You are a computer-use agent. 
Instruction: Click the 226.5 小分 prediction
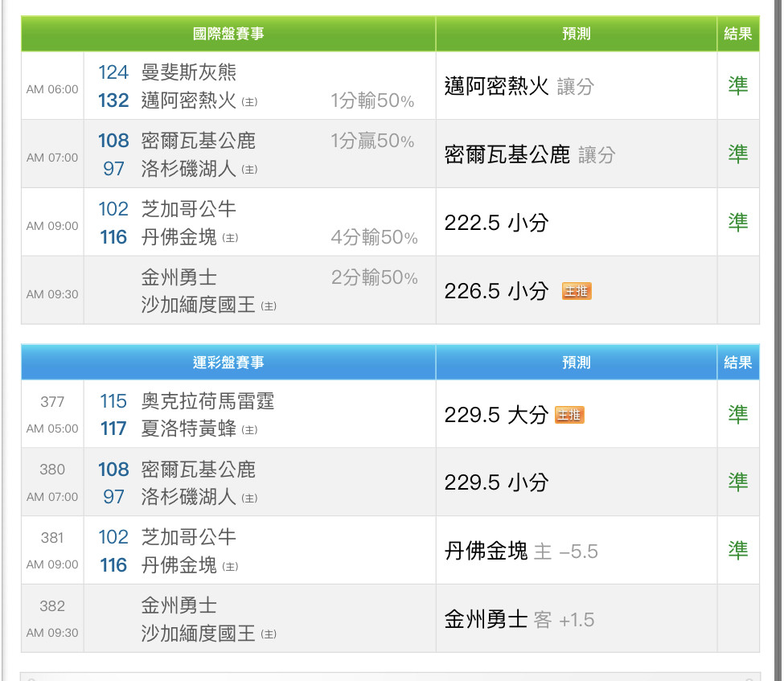click(496, 291)
